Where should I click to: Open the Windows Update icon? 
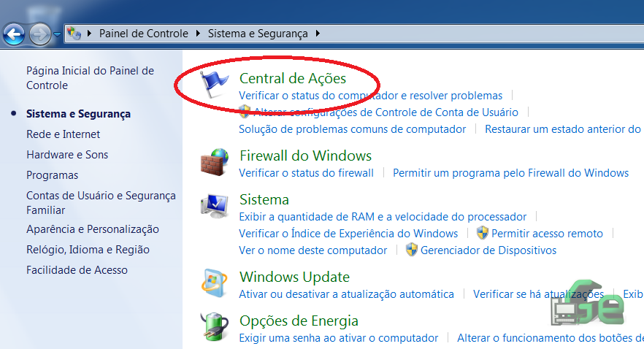[x=214, y=283]
